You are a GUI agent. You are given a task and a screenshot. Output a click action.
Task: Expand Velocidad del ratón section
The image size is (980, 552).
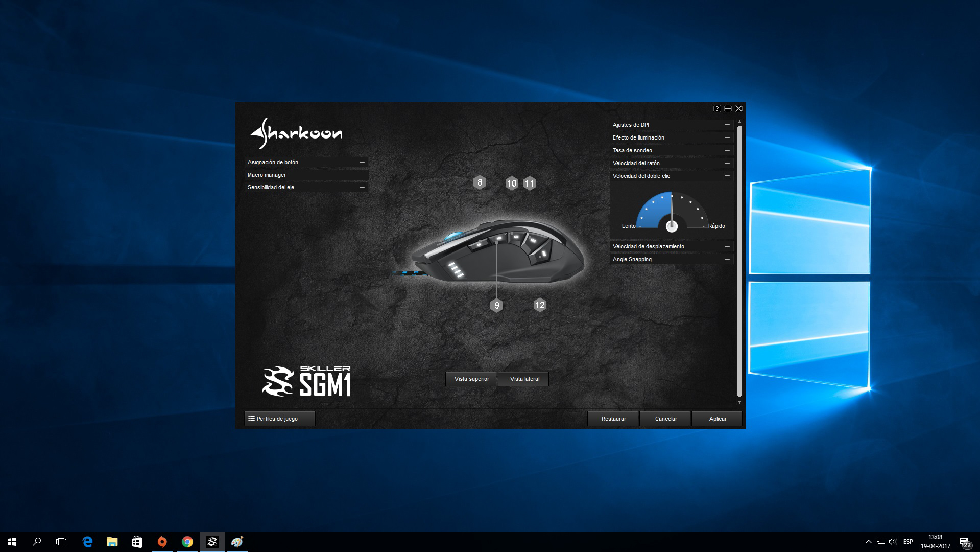(x=672, y=163)
